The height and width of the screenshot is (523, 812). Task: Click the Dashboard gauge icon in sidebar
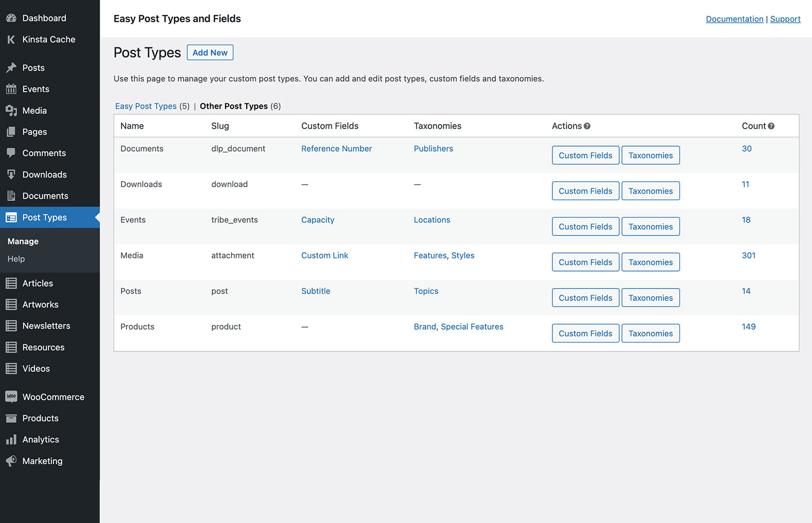click(x=11, y=18)
